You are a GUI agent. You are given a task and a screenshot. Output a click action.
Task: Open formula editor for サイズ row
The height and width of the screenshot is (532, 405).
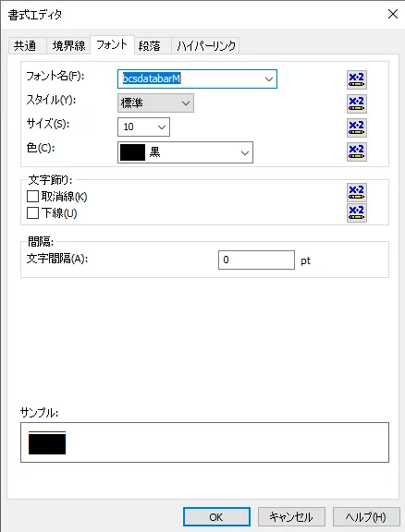coord(356,127)
